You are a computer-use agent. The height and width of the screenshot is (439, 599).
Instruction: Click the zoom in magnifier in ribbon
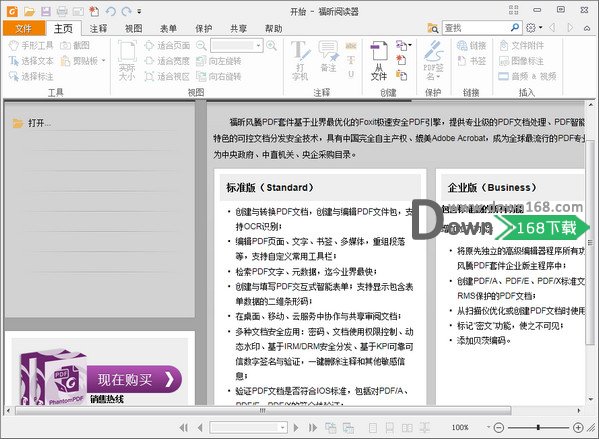(272, 46)
